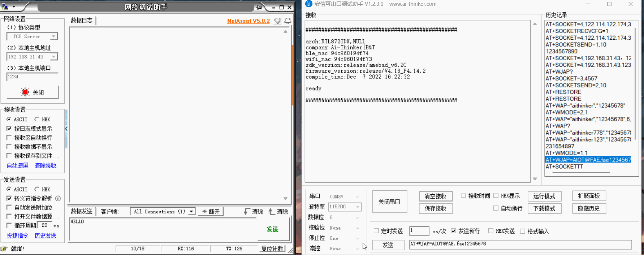Click the serial send input with AT+WJAP command
Screen dimensions: 644x255
point(520,245)
